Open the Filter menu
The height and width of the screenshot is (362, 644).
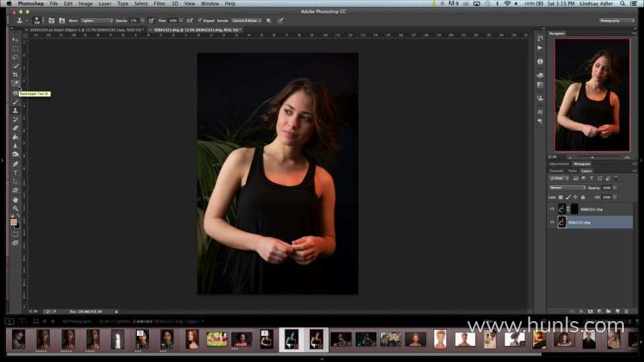[x=159, y=4]
